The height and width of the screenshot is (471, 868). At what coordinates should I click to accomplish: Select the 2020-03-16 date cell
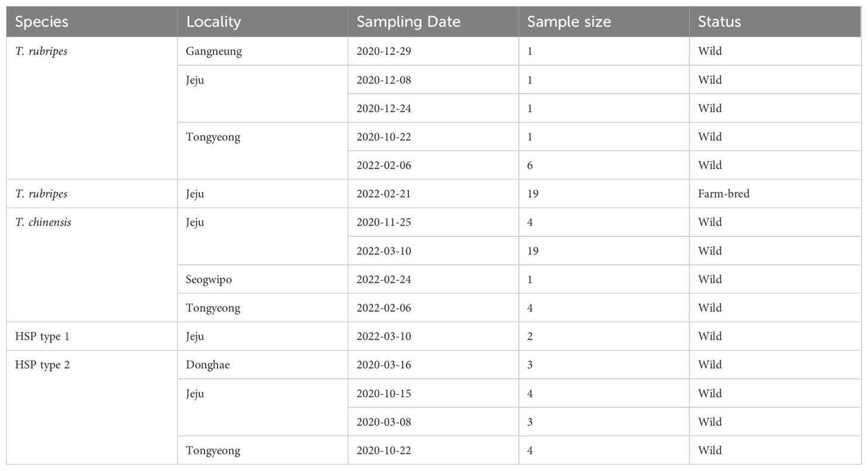tap(433, 365)
